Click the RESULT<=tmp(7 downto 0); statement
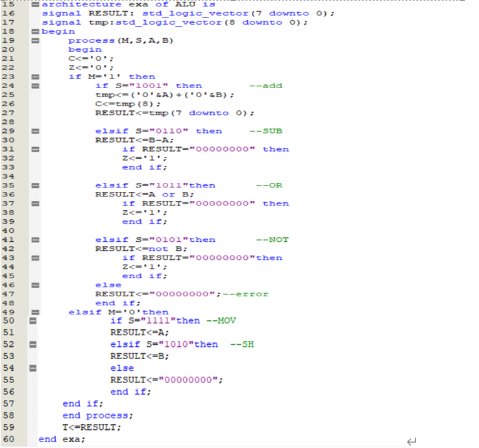This screenshot has height=448, width=479. [x=175, y=113]
